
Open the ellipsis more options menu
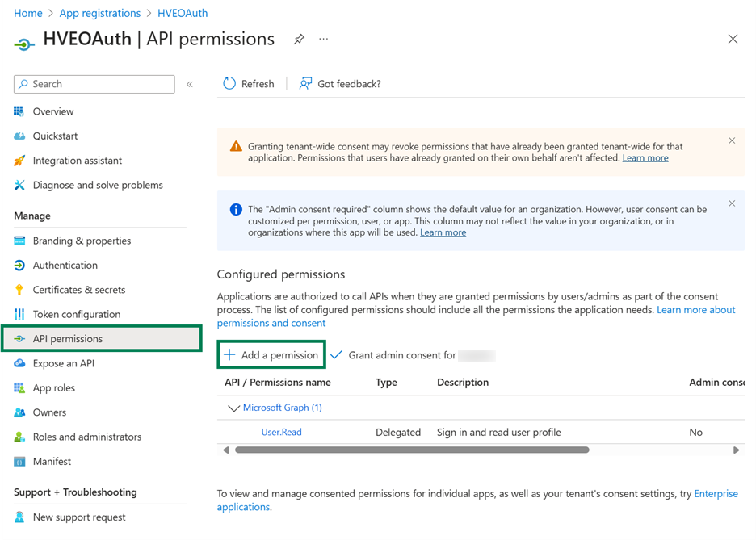click(x=324, y=39)
